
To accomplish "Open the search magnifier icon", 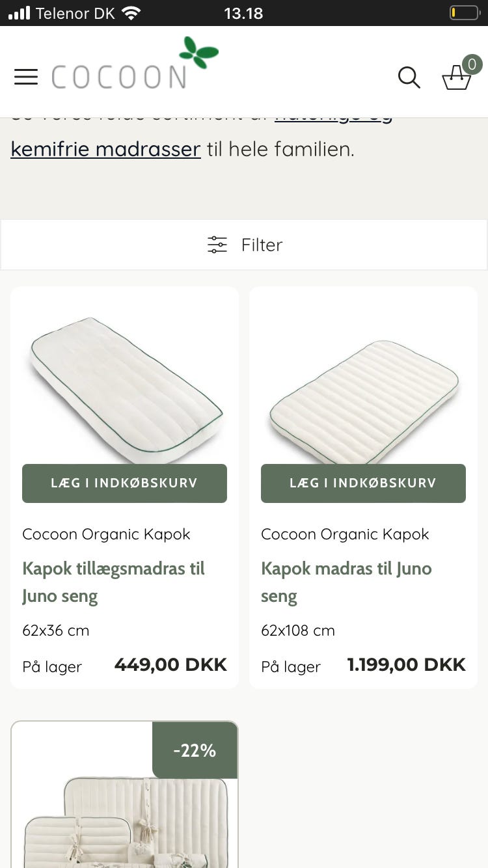I will [x=409, y=77].
